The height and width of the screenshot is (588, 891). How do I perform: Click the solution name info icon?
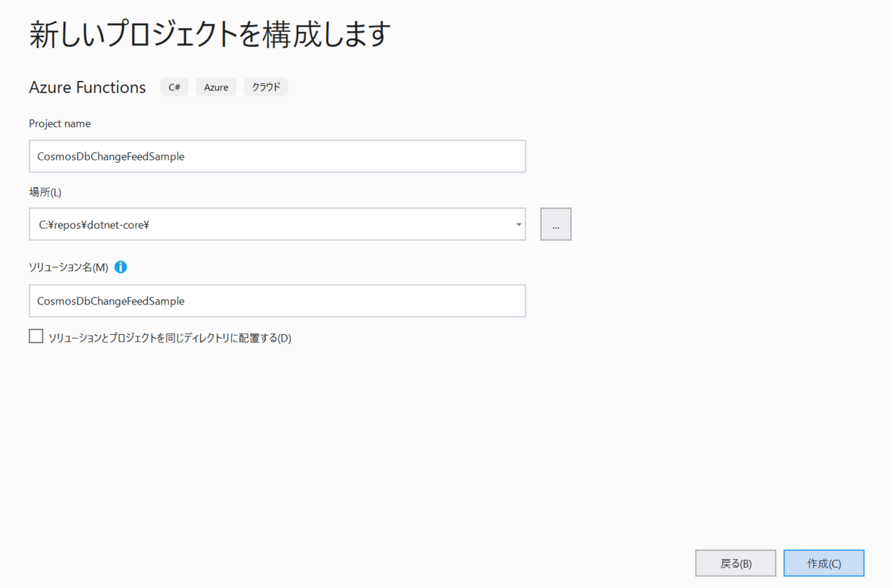point(120,267)
